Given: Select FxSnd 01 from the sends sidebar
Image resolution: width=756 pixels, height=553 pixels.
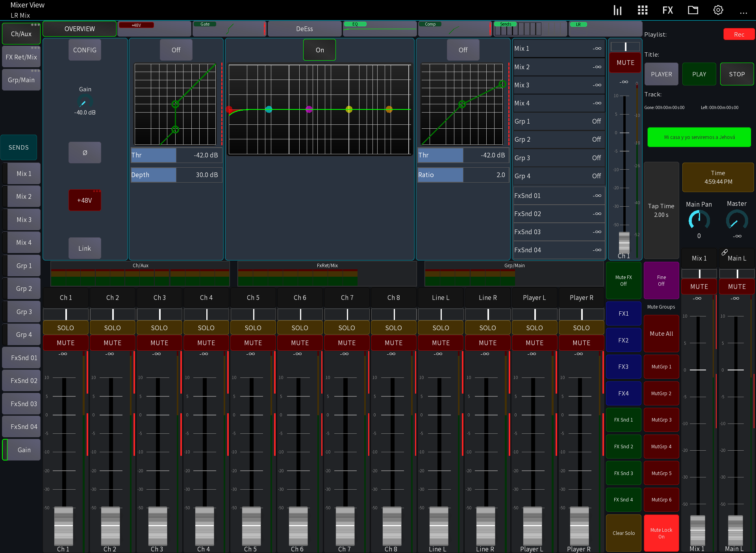Looking at the screenshot, I should coord(21,357).
